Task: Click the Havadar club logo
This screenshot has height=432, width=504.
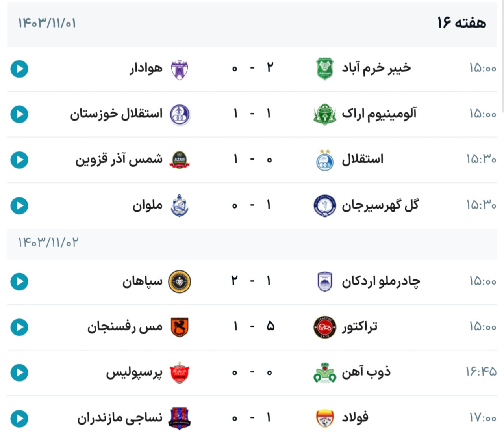Action: (x=180, y=70)
